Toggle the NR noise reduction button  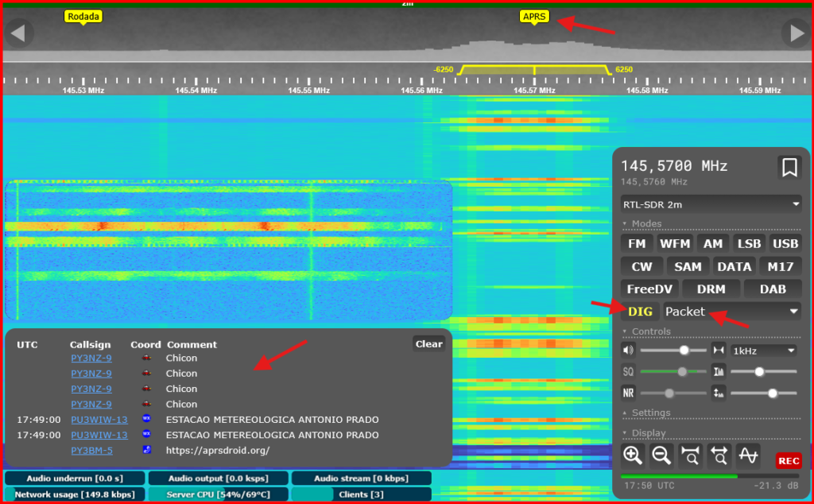click(629, 393)
